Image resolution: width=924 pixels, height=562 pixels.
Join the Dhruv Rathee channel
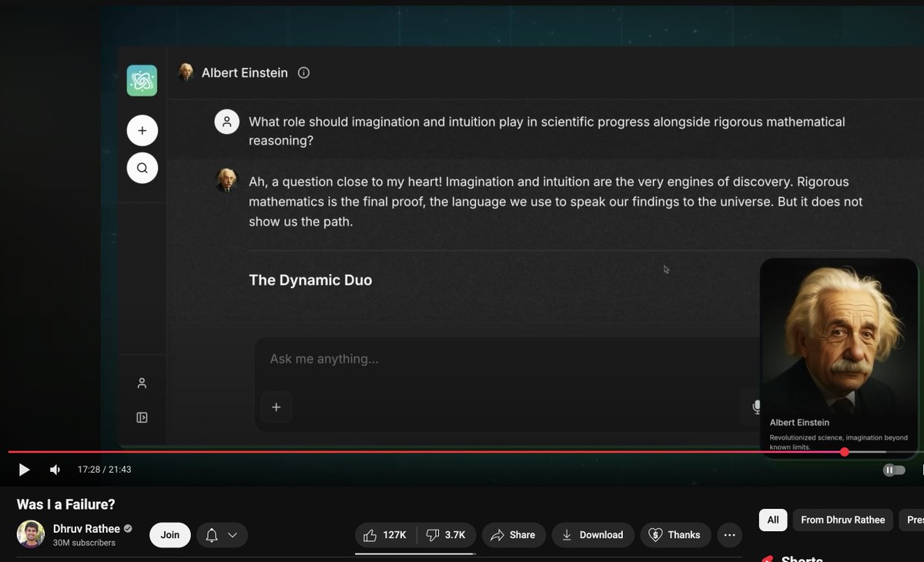point(169,534)
